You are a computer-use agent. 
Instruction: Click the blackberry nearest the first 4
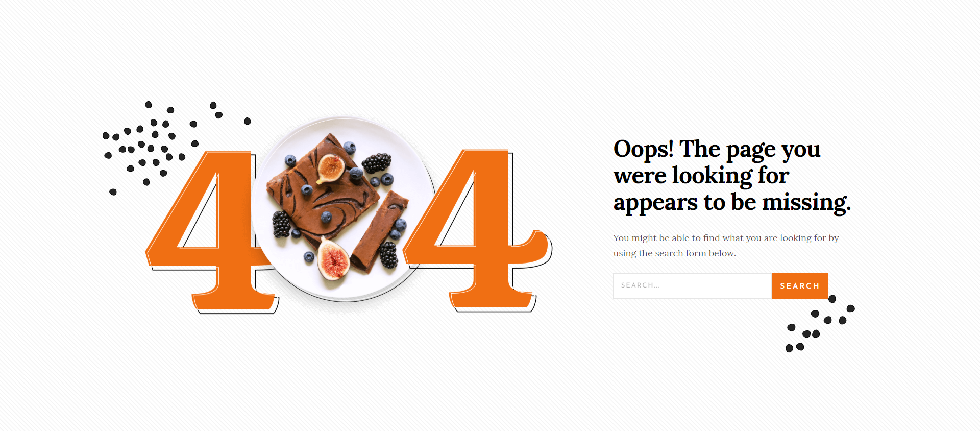click(281, 224)
